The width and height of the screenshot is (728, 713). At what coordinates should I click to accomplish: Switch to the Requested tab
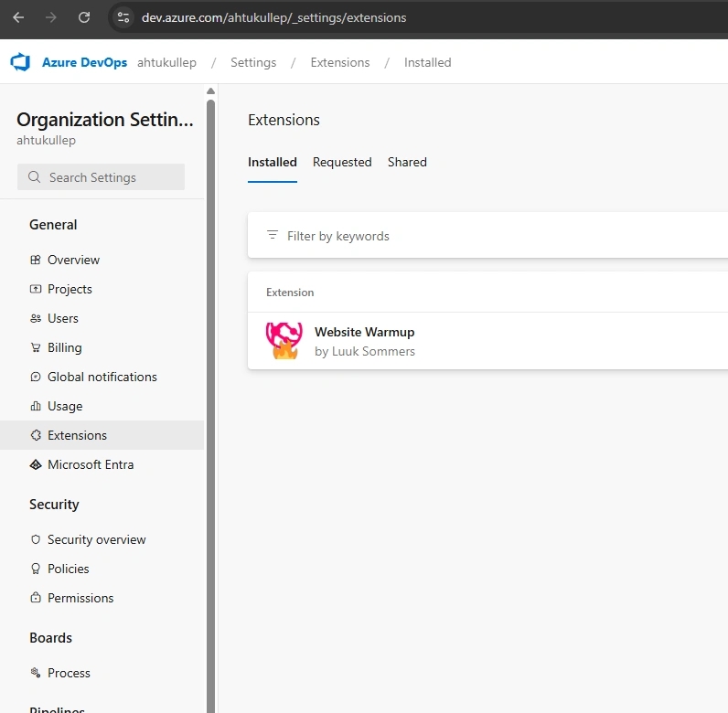pos(342,162)
